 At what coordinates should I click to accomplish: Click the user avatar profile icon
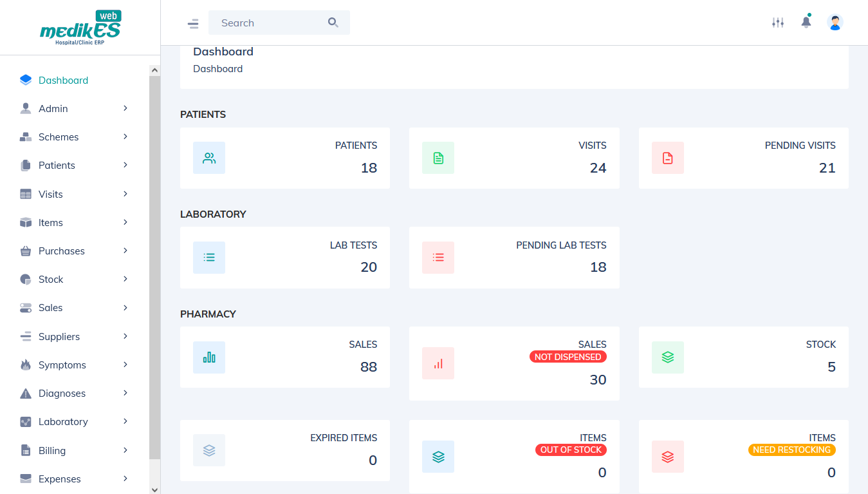835,23
